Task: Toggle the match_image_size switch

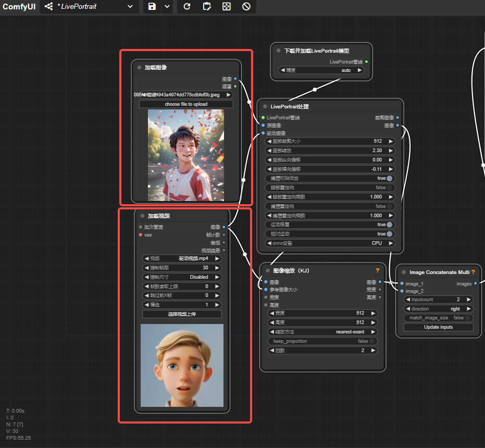Action: coord(467,318)
